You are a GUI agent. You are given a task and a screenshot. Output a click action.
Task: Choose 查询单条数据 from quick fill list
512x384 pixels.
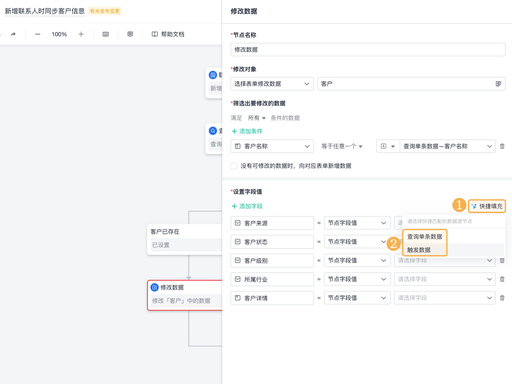[x=424, y=236]
